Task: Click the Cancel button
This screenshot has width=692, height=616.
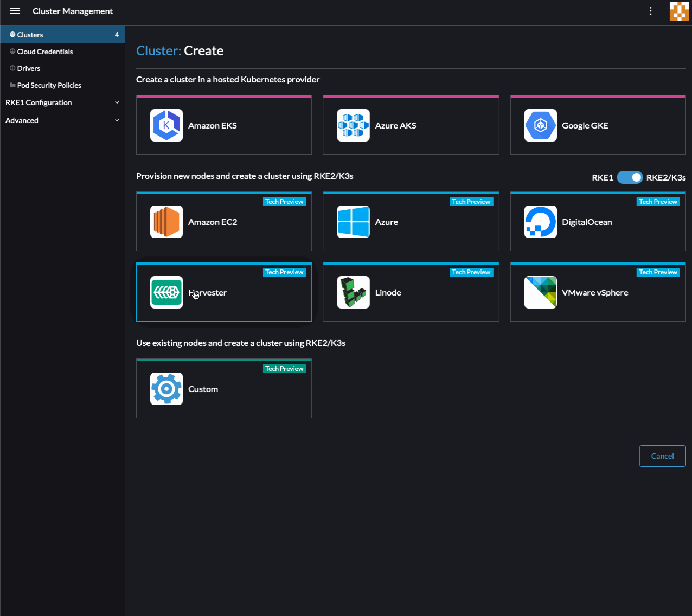Action: click(x=662, y=456)
